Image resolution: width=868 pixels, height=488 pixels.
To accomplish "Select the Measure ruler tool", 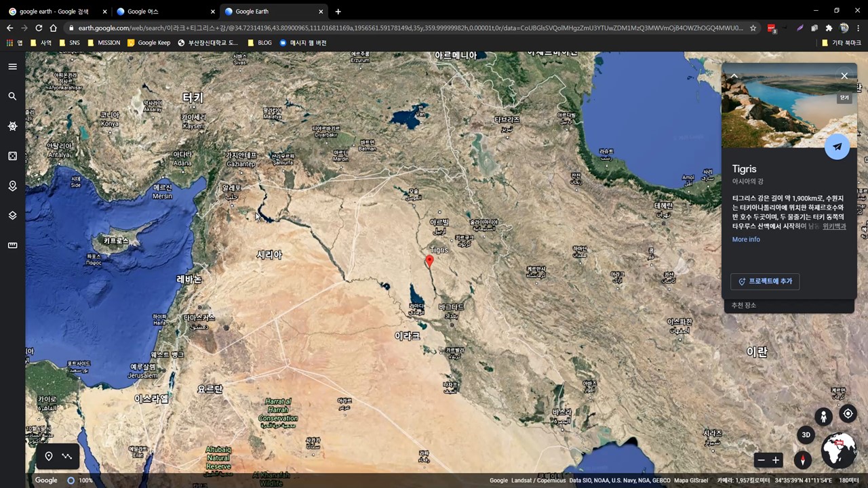I will click(12, 245).
